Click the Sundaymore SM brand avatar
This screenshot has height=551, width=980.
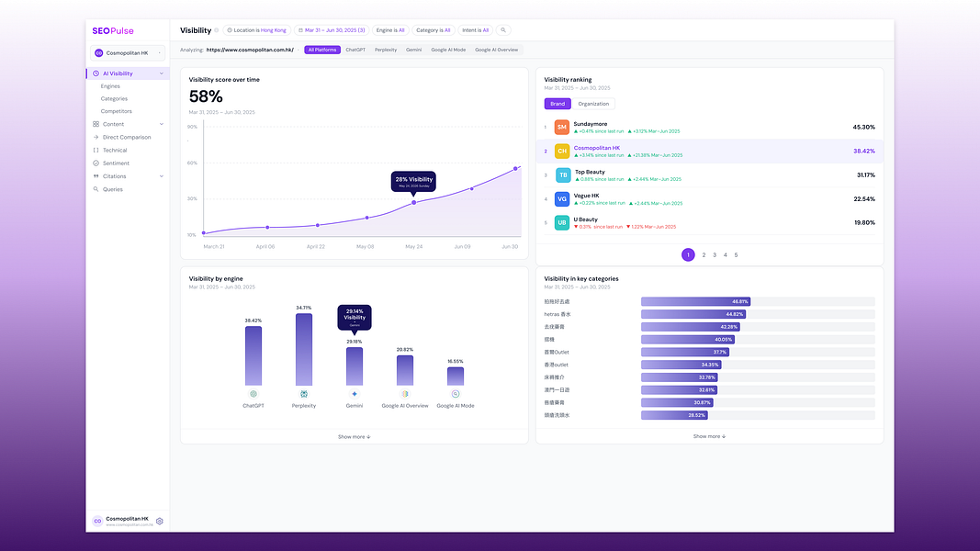click(562, 128)
